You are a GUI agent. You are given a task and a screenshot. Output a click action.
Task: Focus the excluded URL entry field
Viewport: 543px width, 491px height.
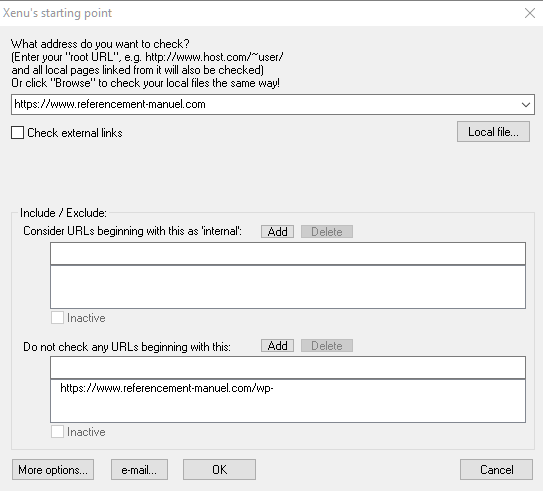pos(288,368)
